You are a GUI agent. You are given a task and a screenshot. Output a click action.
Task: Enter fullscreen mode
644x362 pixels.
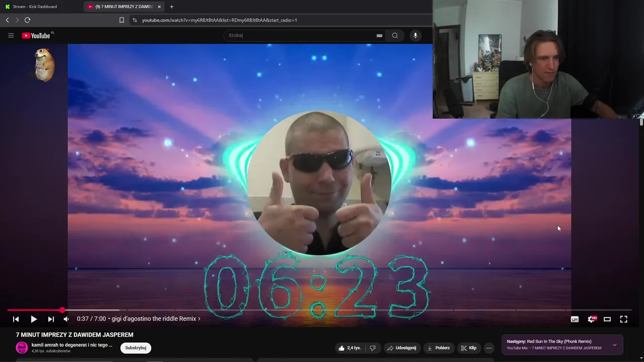[623, 319]
